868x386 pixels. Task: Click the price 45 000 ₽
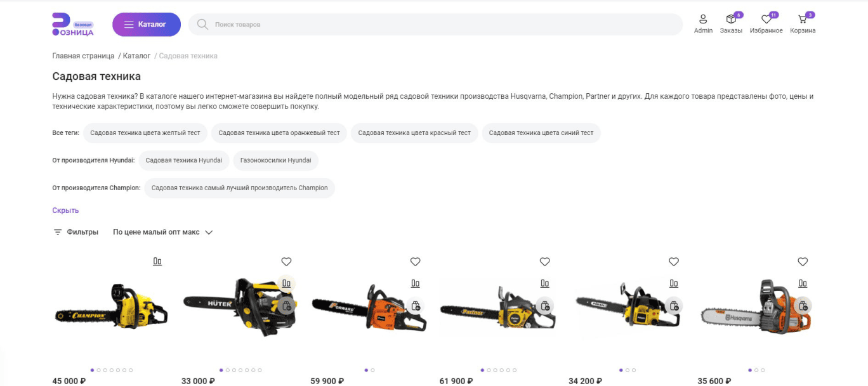[69, 381]
